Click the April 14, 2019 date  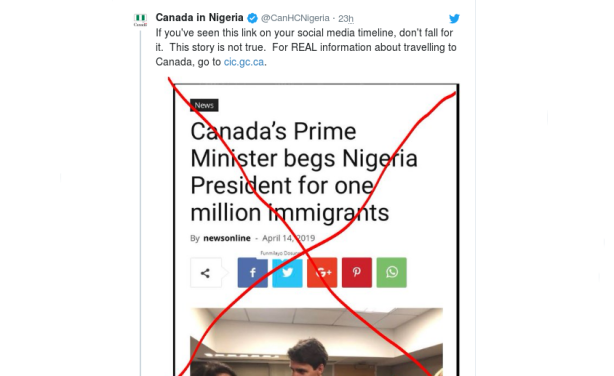coord(289,238)
